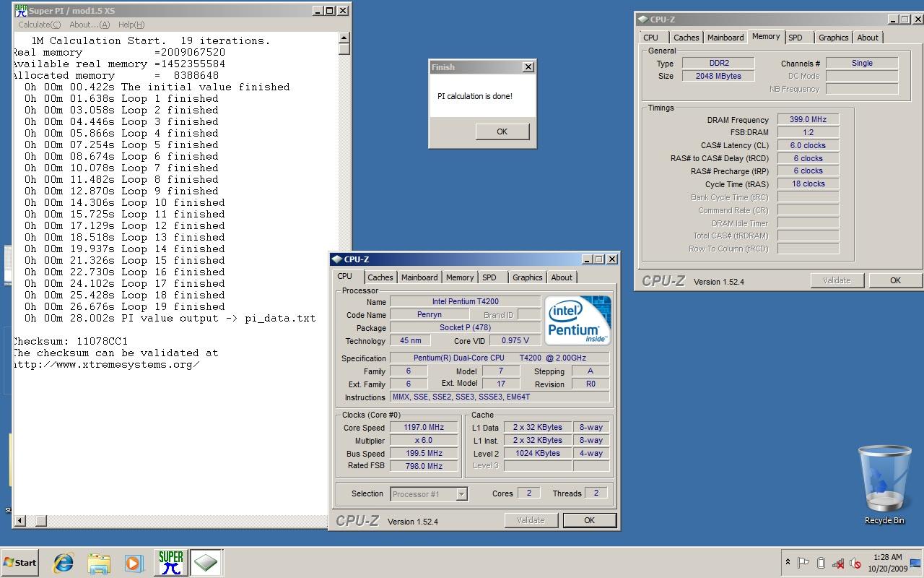Click OK in the Finish dialog
Viewport: 924px width, 578px height.
[x=502, y=131]
